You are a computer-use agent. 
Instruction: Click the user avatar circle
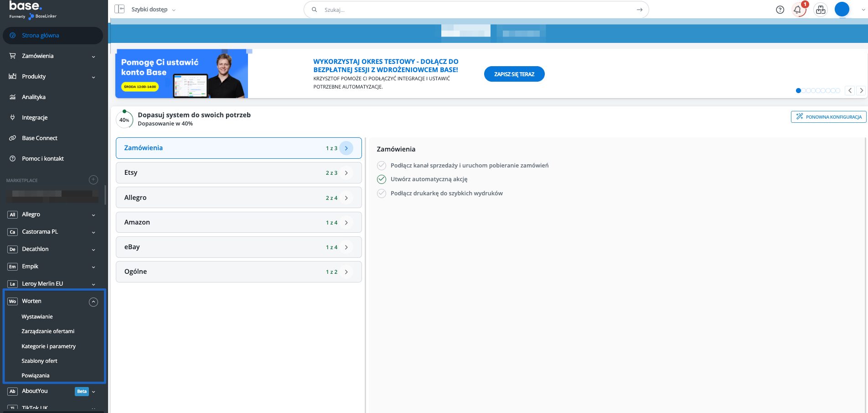coord(842,10)
